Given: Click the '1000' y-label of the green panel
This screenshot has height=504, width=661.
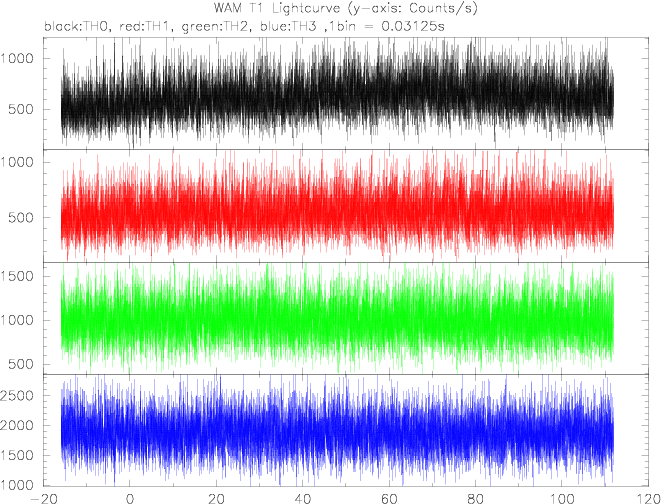Looking at the screenshot, I should point(17,320).
